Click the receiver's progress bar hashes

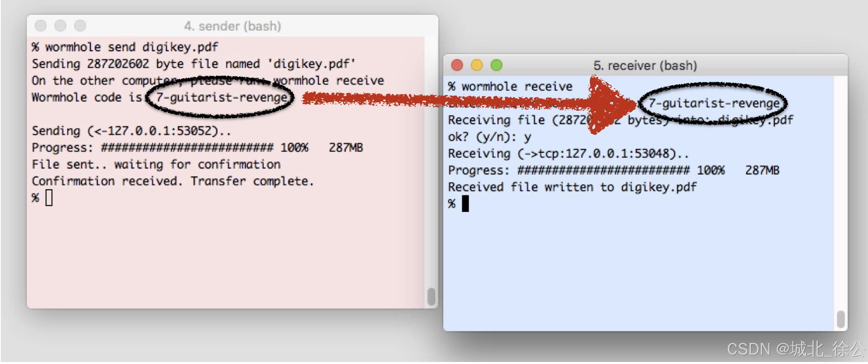[604, 170]
